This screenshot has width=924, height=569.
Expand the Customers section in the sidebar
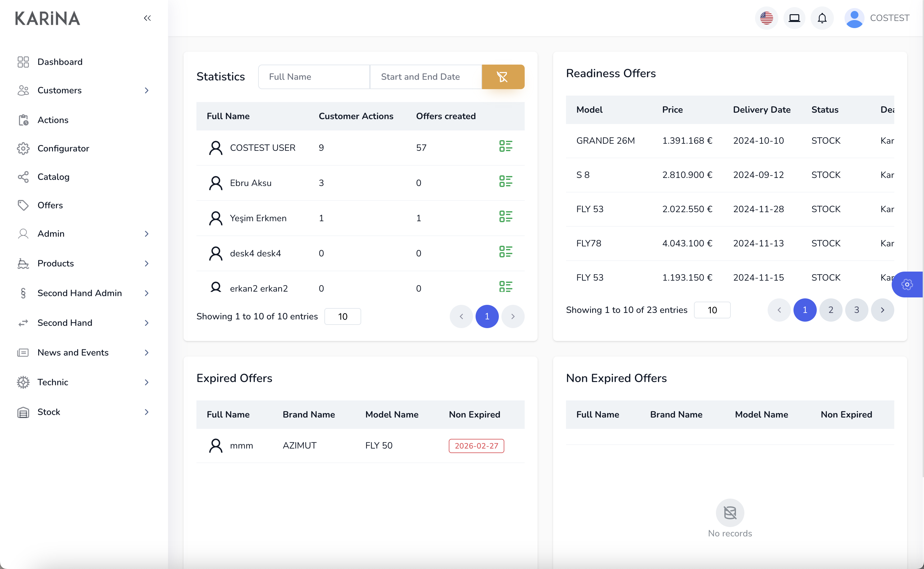pos(146,90)
